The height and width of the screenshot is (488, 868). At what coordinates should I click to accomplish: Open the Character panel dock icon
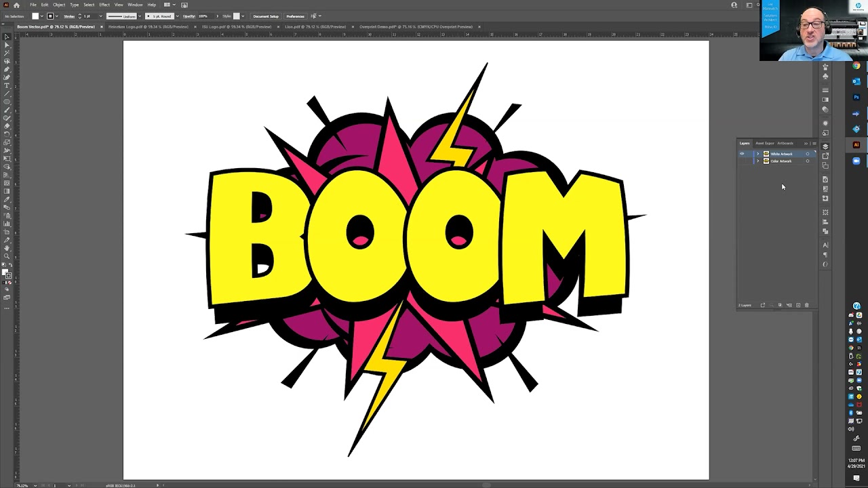[x=825, y=245]
